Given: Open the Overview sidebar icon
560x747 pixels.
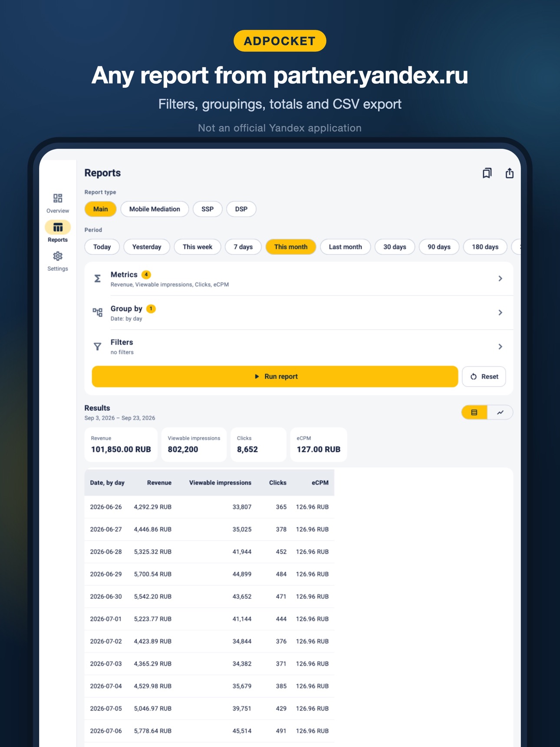Looking at the screenshot, I should 58,198.
